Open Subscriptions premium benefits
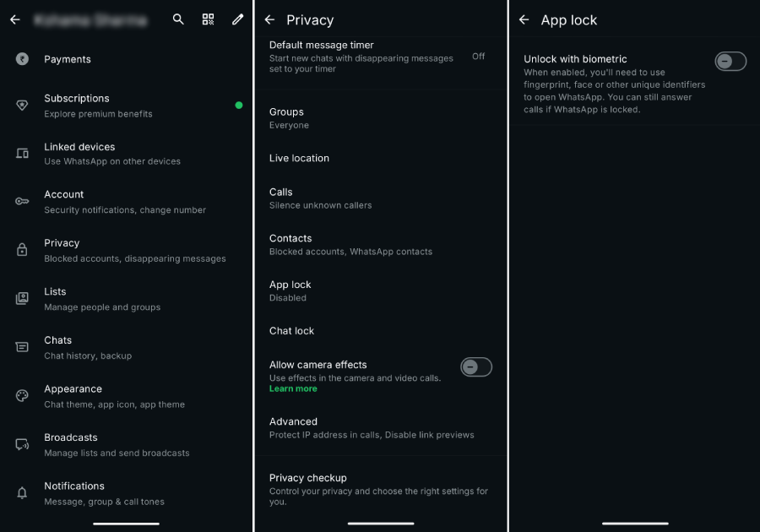The image size is (760, 532). tap(126, 106)
